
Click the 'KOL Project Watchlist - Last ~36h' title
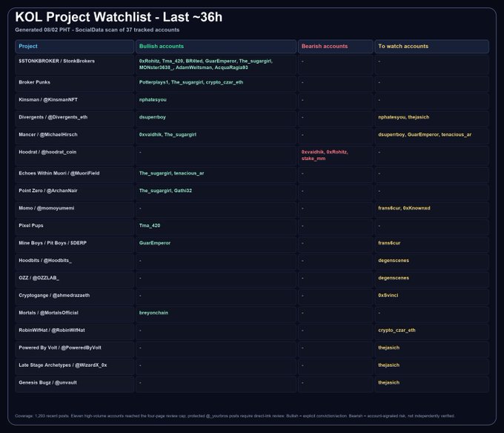pyautogui.click(x=119, y=17)
